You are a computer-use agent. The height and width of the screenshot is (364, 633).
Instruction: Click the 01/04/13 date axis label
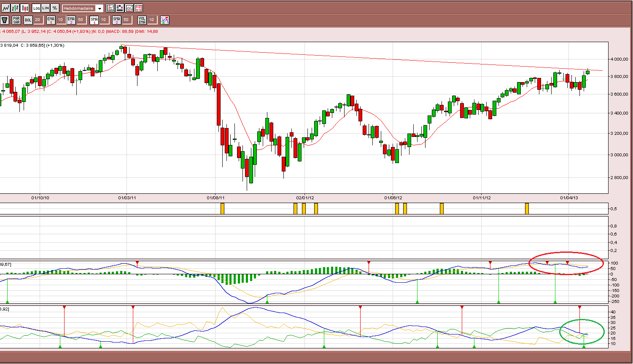[569, 198]
